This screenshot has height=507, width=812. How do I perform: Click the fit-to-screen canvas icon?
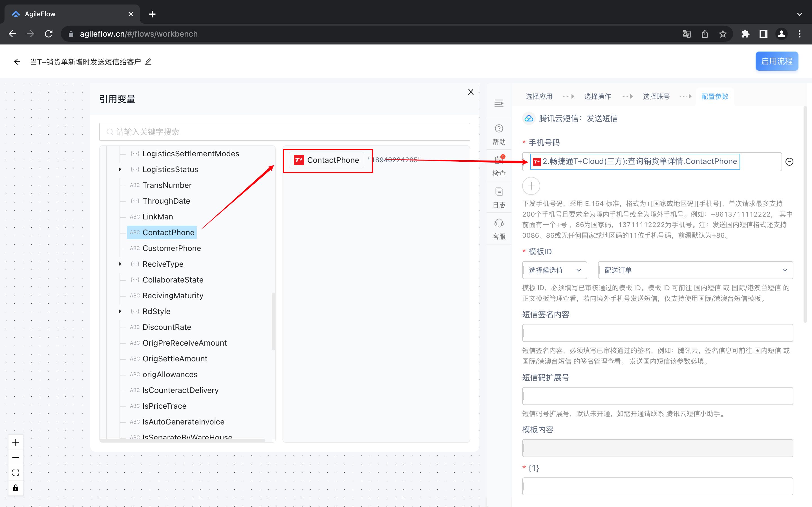click(16, 472)
